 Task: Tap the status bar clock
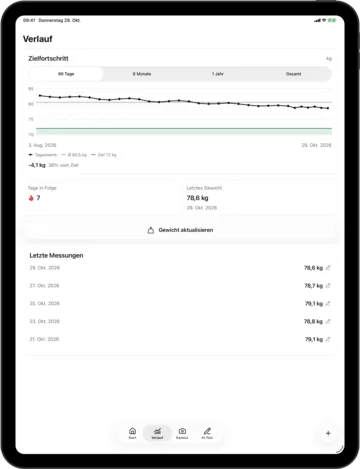(x=29, y=20)
